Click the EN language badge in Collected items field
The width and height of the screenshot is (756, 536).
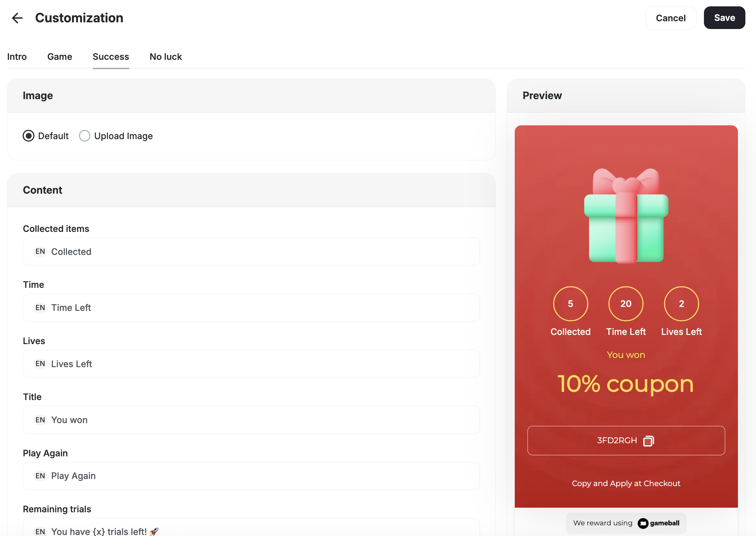(x=40, y=252)
